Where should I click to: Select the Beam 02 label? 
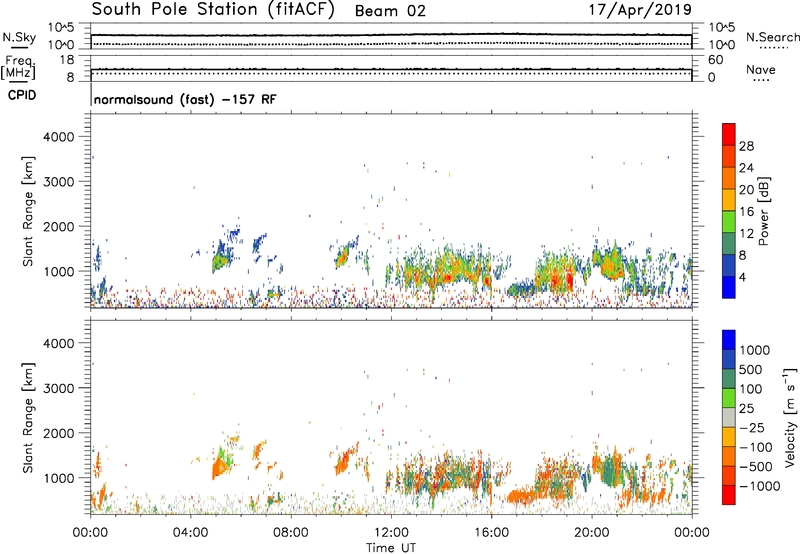(x=390, y=11)
